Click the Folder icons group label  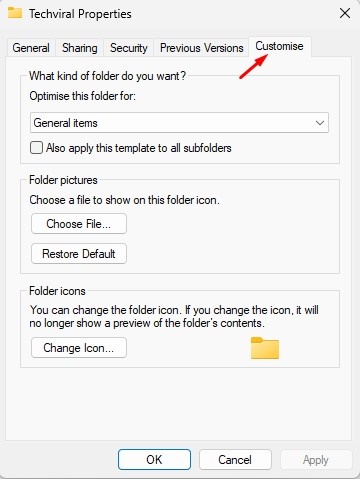(x=57, y=291)
